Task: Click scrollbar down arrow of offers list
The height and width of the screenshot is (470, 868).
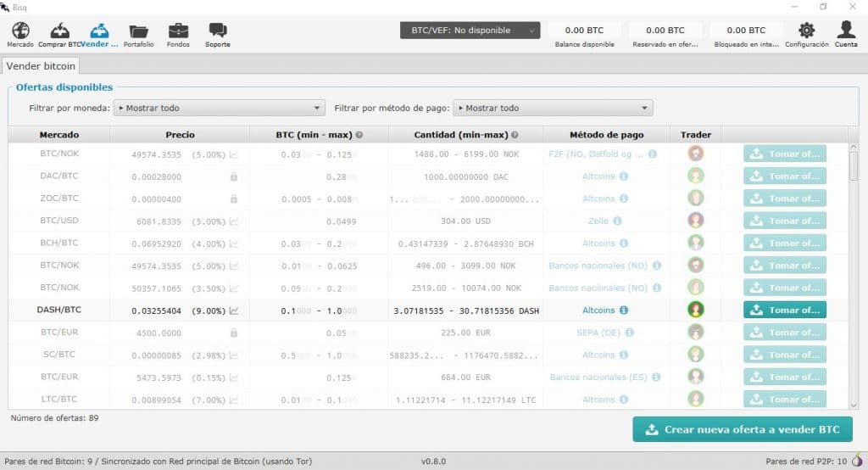Action: 854,406
